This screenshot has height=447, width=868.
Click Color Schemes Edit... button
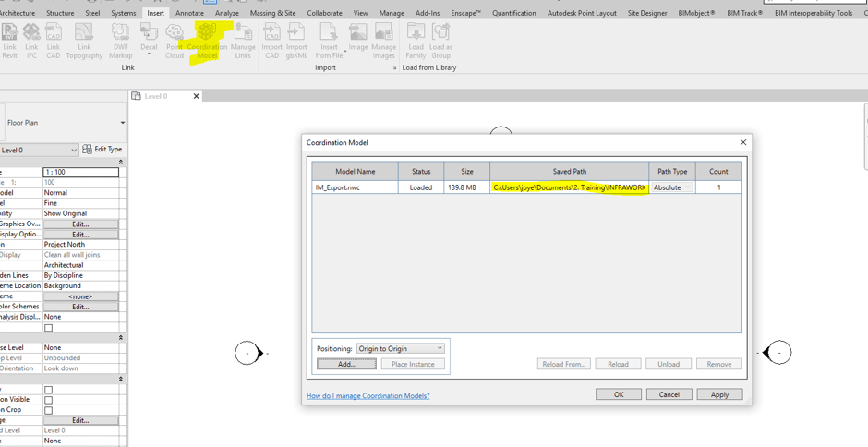coord(81,307)
